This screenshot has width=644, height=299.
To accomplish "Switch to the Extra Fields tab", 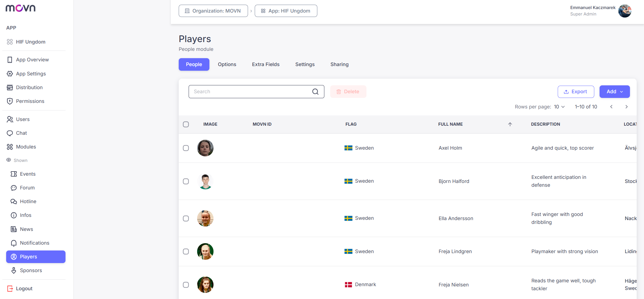I will [266, 64].
